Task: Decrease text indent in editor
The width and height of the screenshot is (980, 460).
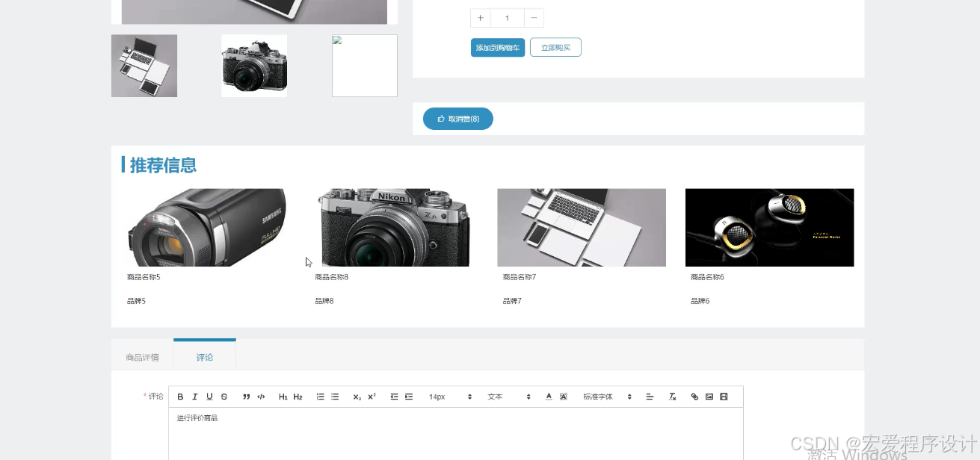Action: (x=394, y=397)
